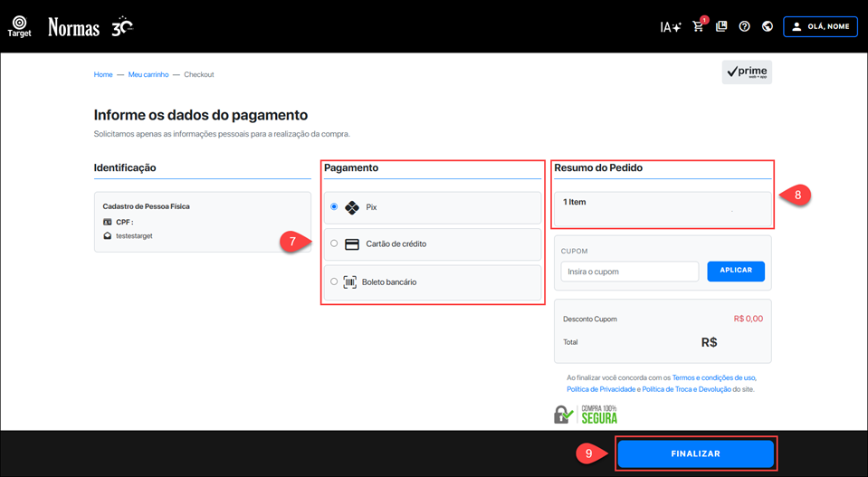The height and width of the screenshot is (477, 868).
Task: Click the Pagamento section heading
Action: pyautogui.click(x=351, y=167)
